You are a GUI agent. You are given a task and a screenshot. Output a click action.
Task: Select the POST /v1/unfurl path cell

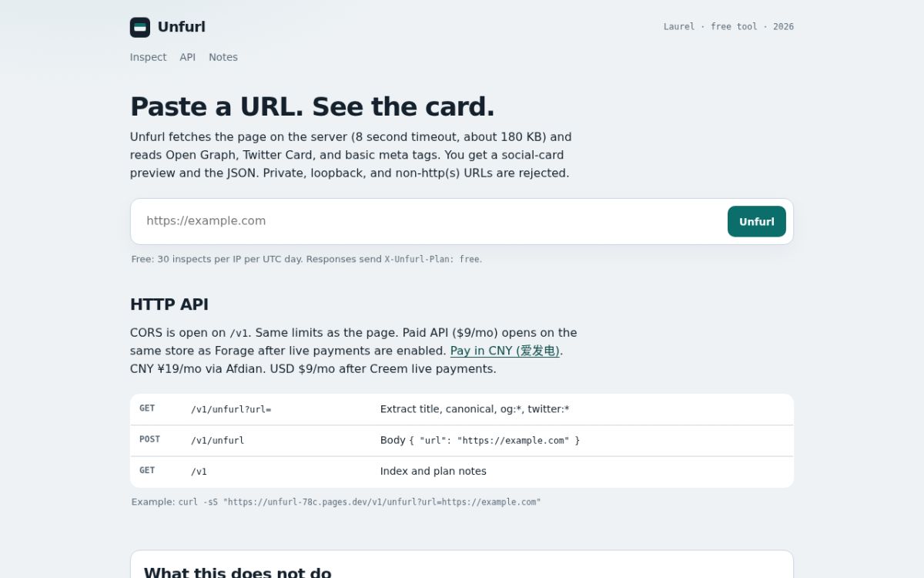pos(218,440)
